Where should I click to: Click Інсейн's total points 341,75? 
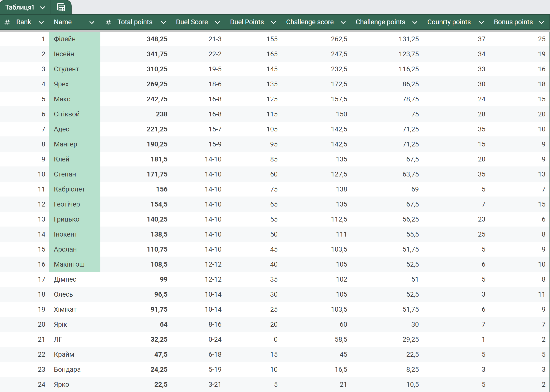pos(157,54)
